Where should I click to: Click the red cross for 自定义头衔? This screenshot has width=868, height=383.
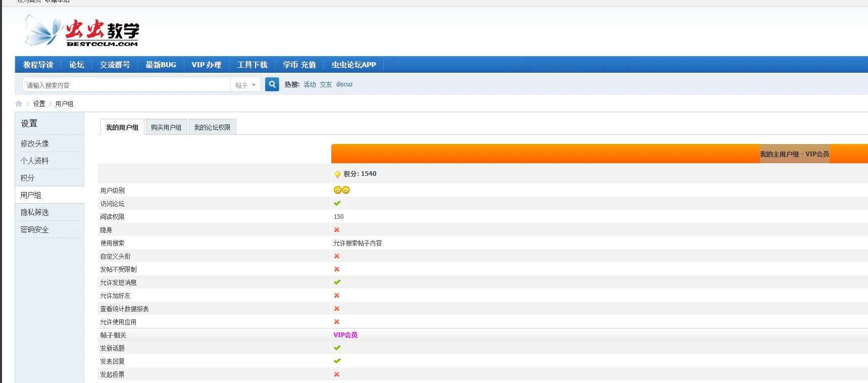[x=337, y=256]
